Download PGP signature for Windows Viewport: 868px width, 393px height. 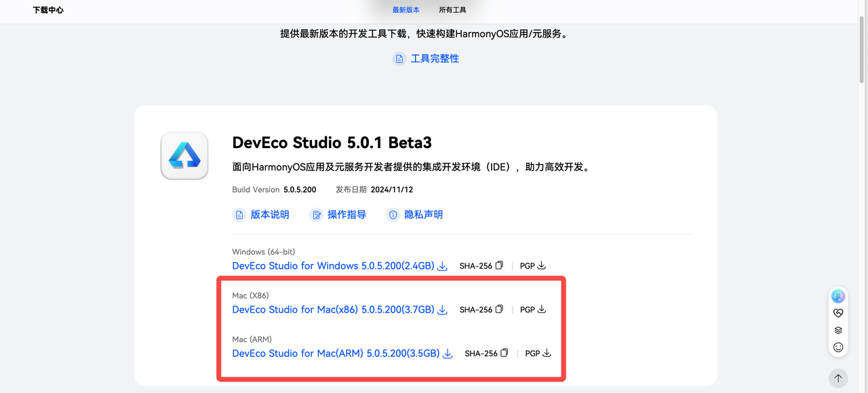point(542,266)
